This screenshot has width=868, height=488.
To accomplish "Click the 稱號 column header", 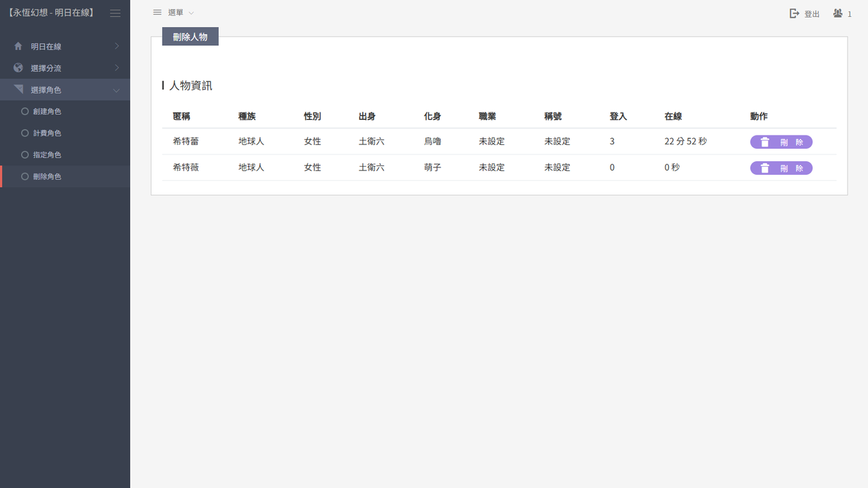I will coord(553,116).
